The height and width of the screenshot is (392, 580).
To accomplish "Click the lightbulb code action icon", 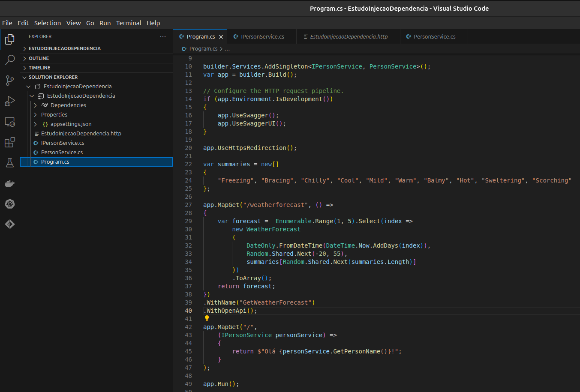I will pos(207,318).
